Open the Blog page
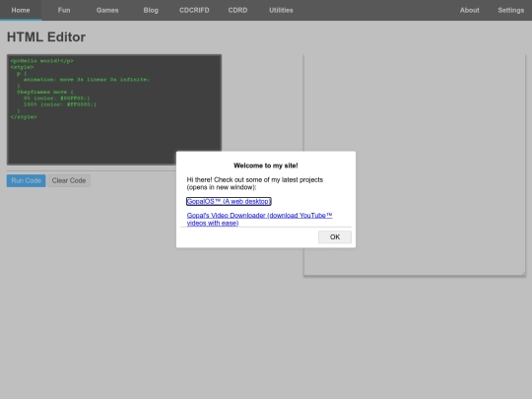The width and height of the screenshot is (532, 399). [x=151, y=10]
